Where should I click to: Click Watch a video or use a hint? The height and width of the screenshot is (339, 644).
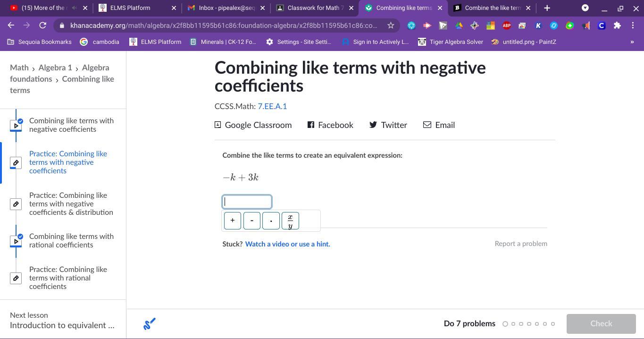tap(287, 244)
